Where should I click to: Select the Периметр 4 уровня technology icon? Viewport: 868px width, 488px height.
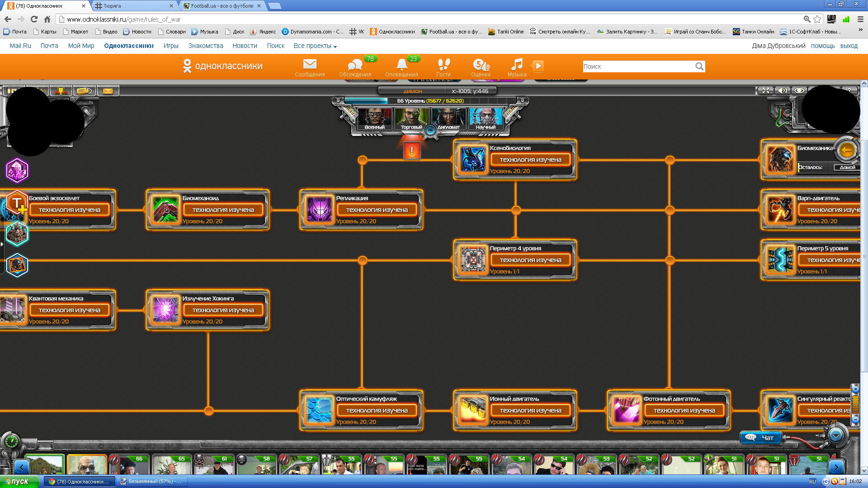(472, 260)
